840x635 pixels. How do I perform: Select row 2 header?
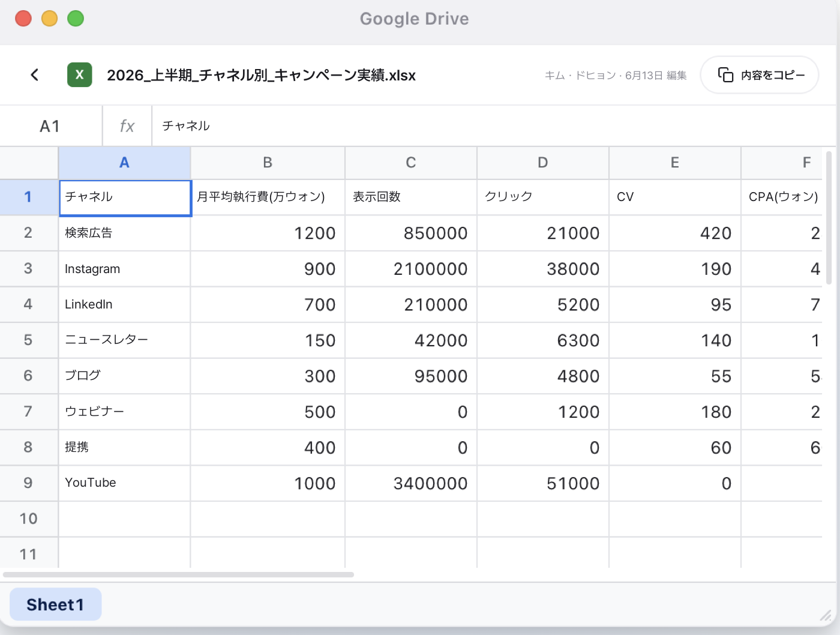pyautogui.click(x=29, y=233)
